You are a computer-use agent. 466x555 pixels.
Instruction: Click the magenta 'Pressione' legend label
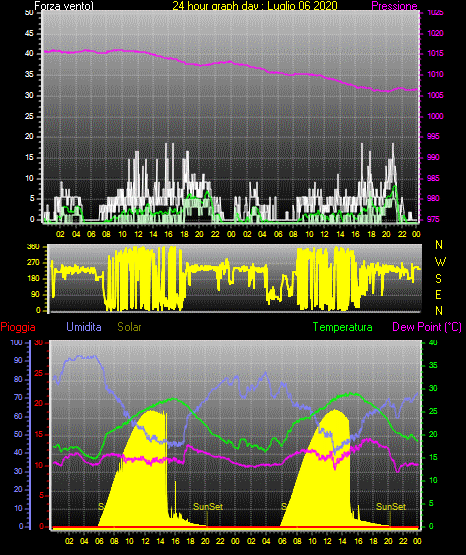pos(394,6)
